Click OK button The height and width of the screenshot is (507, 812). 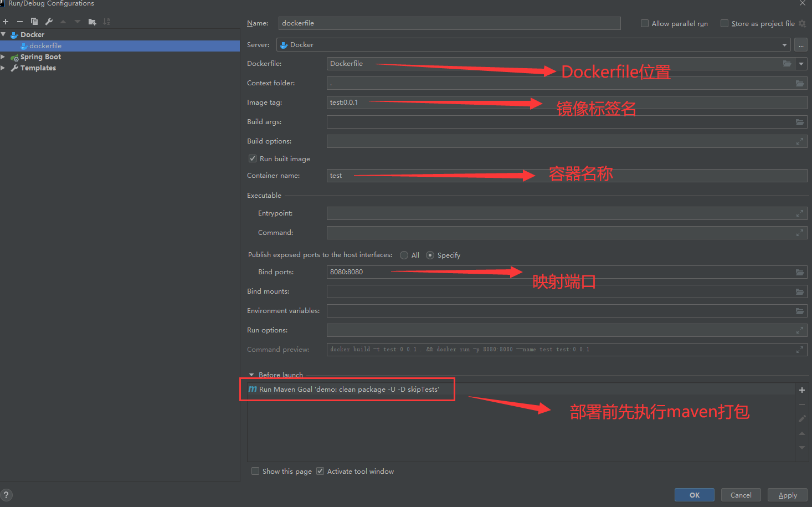pos(695,495)
